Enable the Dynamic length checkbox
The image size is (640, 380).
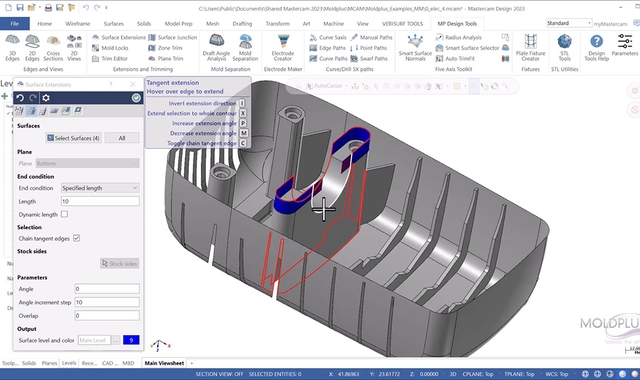tap(64, 214)
